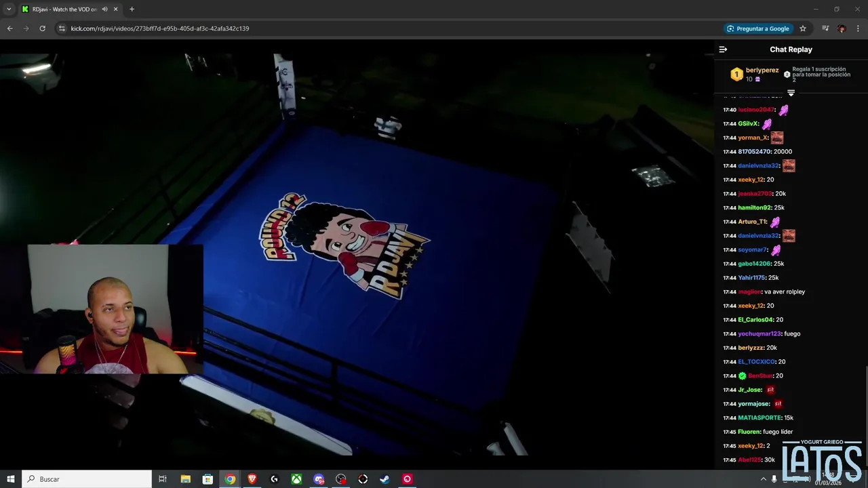Open Logitech G HUB from taskbar

point(274,479)
